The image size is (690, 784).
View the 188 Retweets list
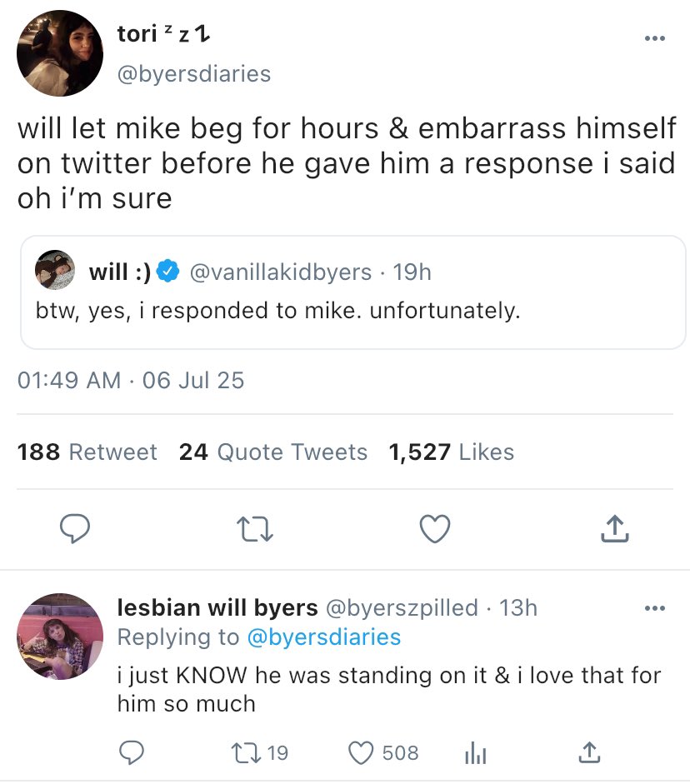pos(87,452)
